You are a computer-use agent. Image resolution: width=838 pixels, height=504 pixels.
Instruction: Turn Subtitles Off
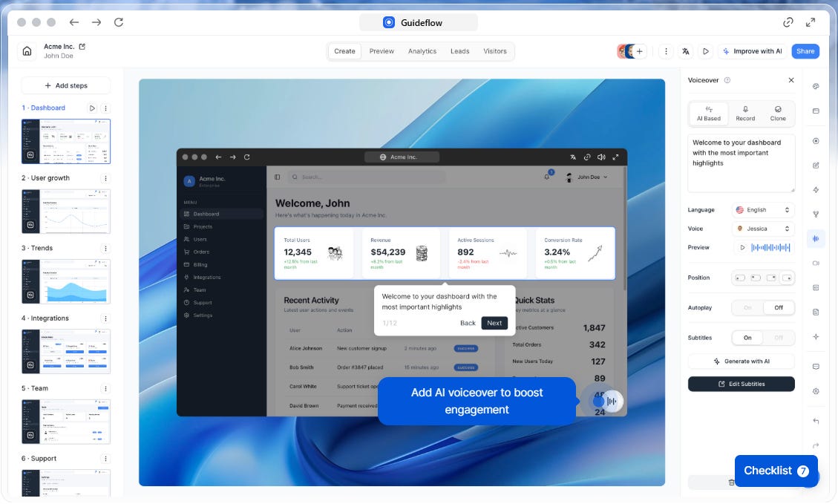click(778, 338)
